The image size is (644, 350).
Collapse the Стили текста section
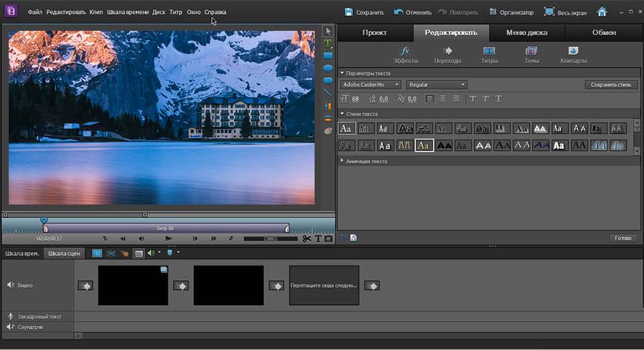342,114
